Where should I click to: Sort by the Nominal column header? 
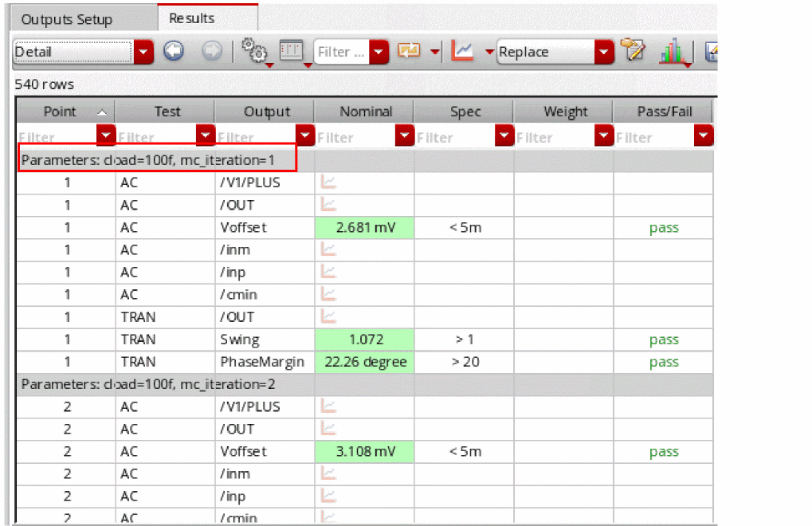coord(365,112)
